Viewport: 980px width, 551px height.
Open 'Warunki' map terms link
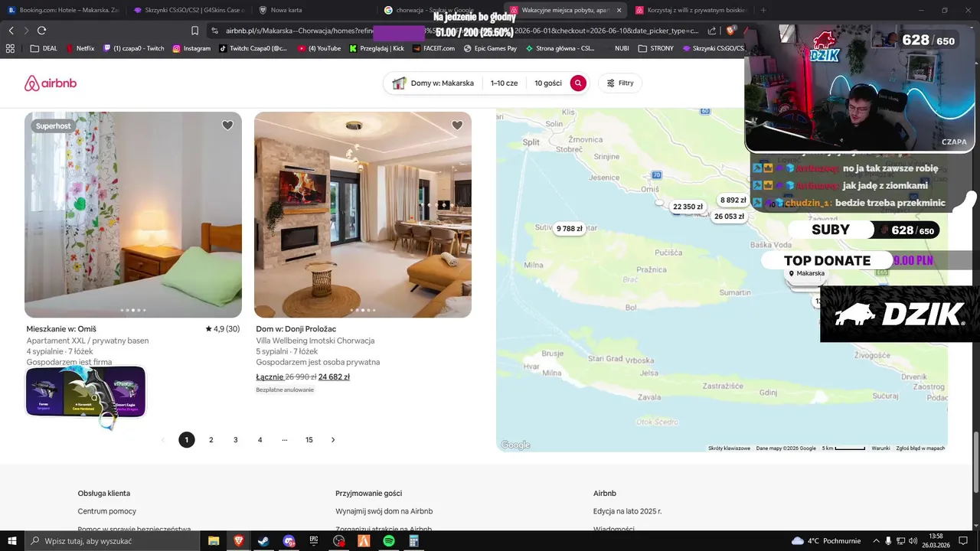click(880, 448)
